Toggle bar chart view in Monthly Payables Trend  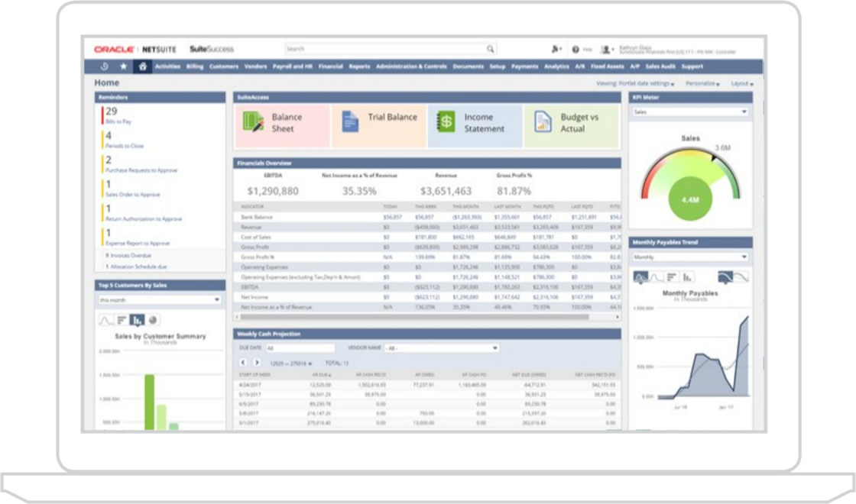point(687,277)
